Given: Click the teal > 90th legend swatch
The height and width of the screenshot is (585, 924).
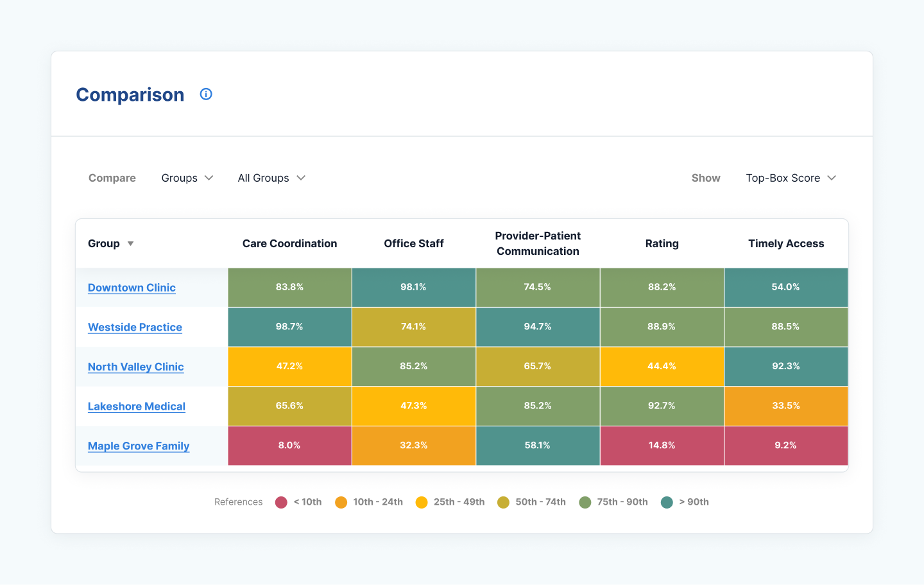Looking at the screenshot, I should [x=667, y=502].
